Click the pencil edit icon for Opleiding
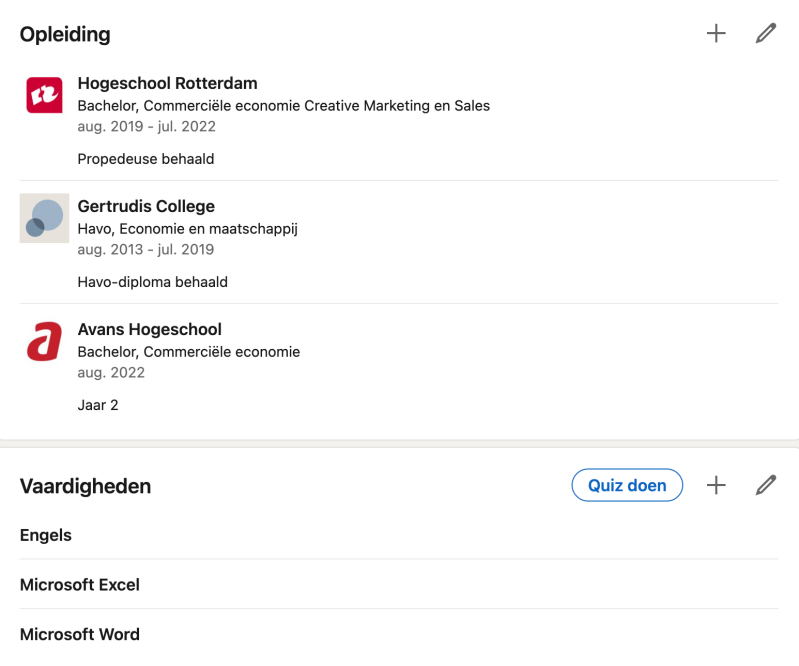 coord(766,34)
